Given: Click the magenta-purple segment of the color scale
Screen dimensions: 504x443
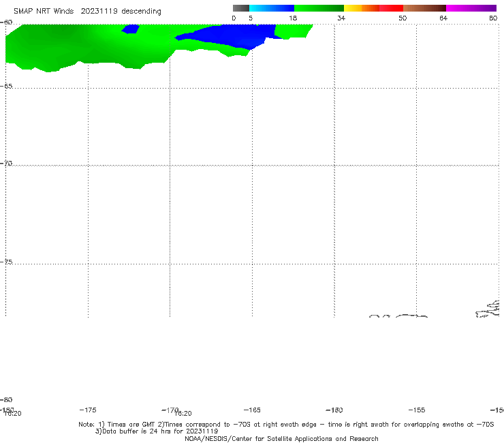Looking at the screenshot, I should (471, 8).
